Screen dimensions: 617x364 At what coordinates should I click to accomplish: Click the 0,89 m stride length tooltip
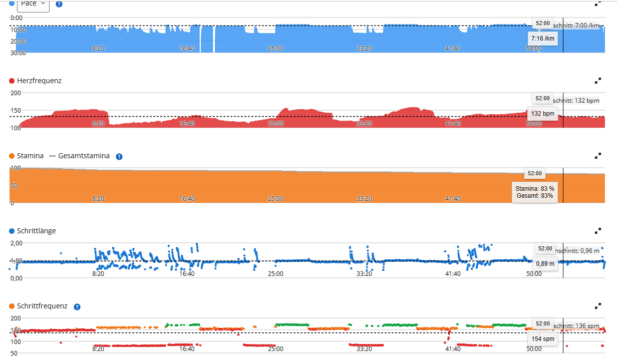click(545, 264)
